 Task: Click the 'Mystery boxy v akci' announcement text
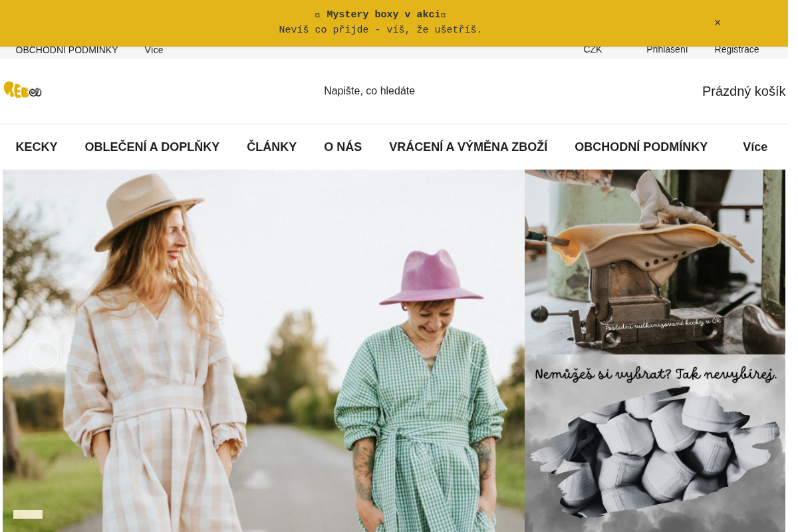click(x=380, y=15)
